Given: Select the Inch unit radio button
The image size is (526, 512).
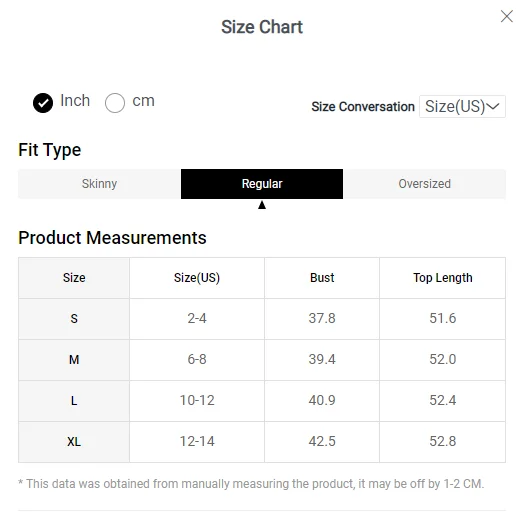Looking at the screenshot, I should pyautogui.click(x=43, y=103).
